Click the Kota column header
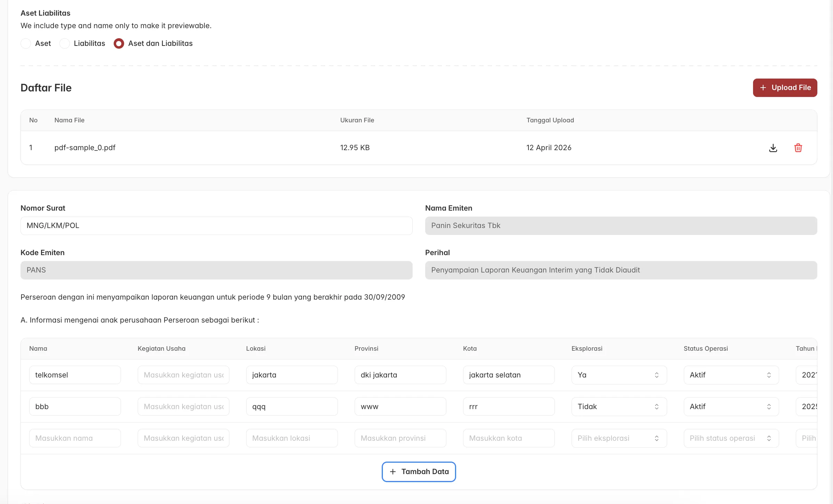This screenshot has height=504, width=833. (x=470, y=349)
